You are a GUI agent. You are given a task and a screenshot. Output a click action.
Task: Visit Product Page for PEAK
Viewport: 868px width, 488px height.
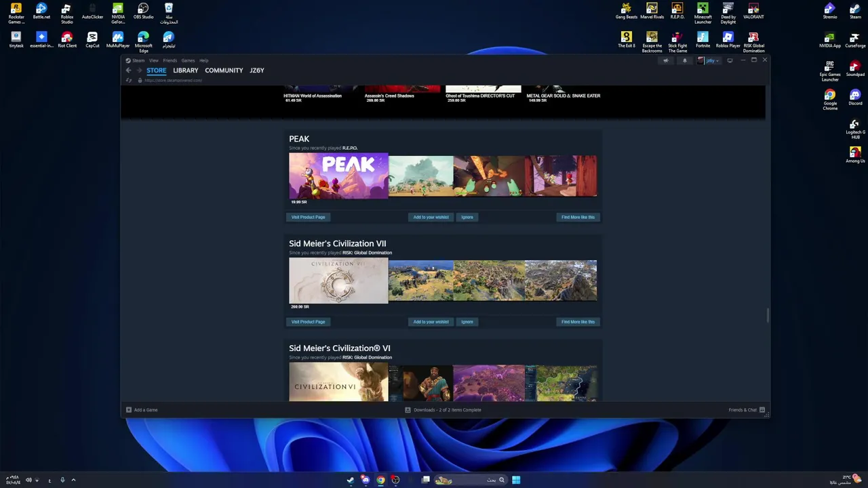coord(308,217)
